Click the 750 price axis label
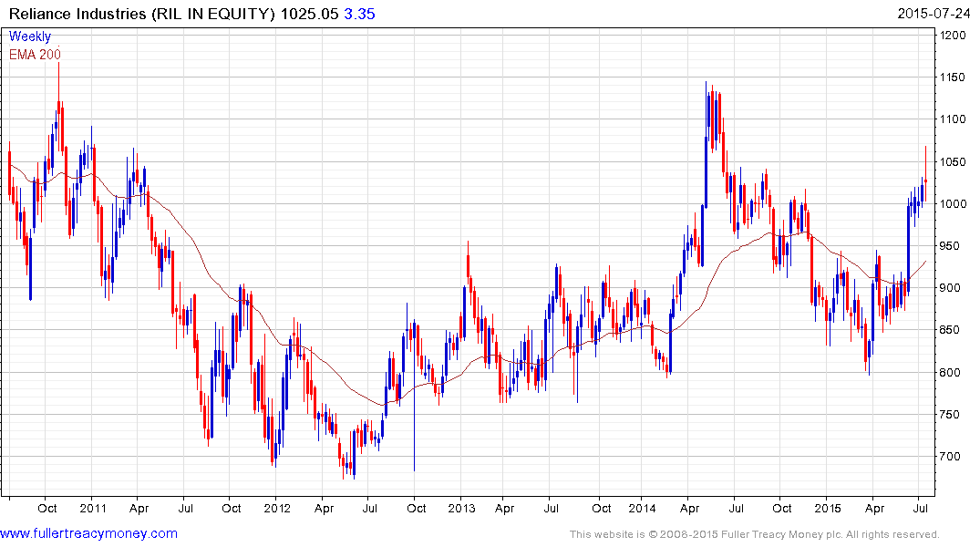The height and width of the screenshot is (547, 980). click(951, 415)
